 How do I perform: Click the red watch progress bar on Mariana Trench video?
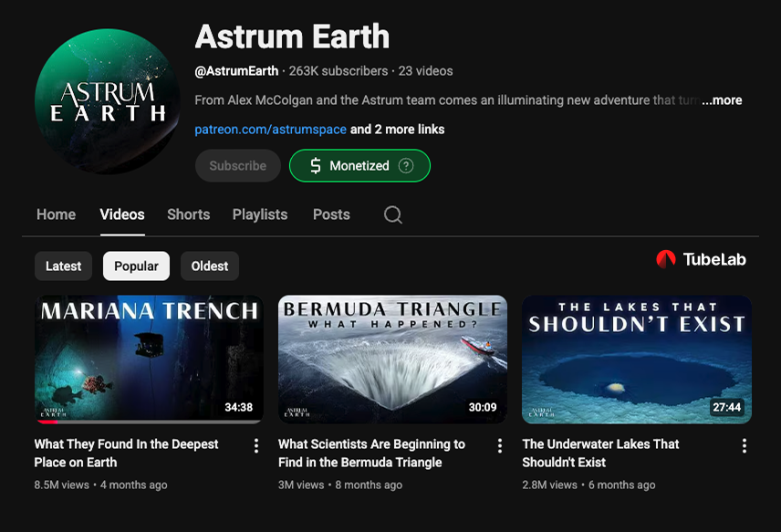click(x=47, y=422)
